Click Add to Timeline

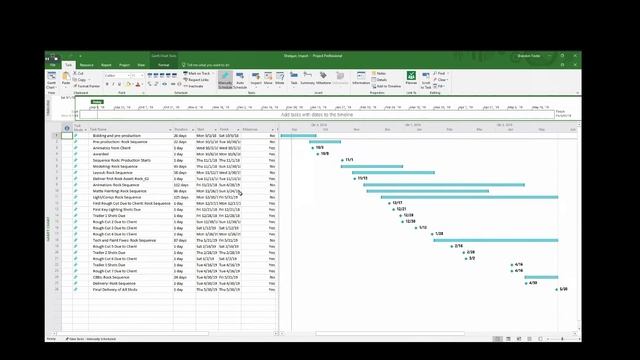(386, 86)
